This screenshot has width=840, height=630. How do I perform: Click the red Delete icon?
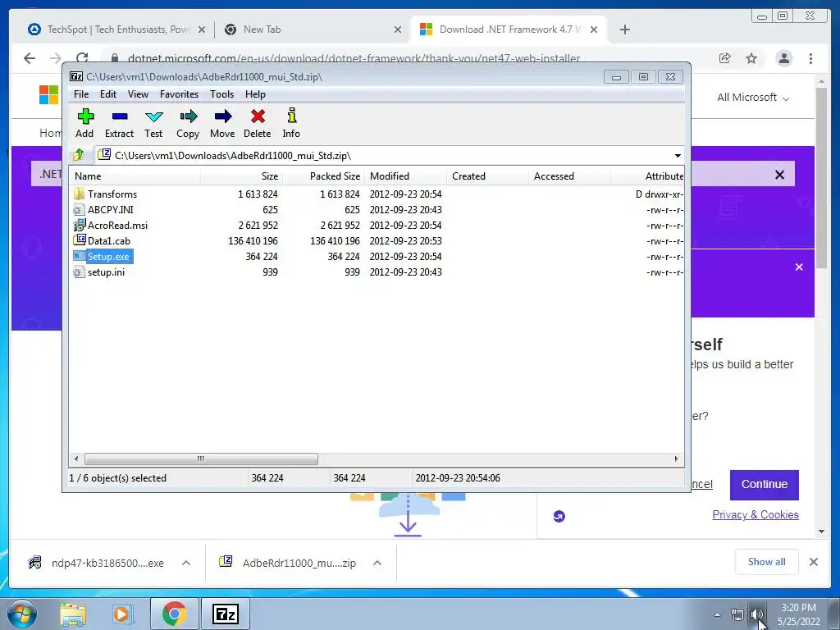[x=257, y=123]
